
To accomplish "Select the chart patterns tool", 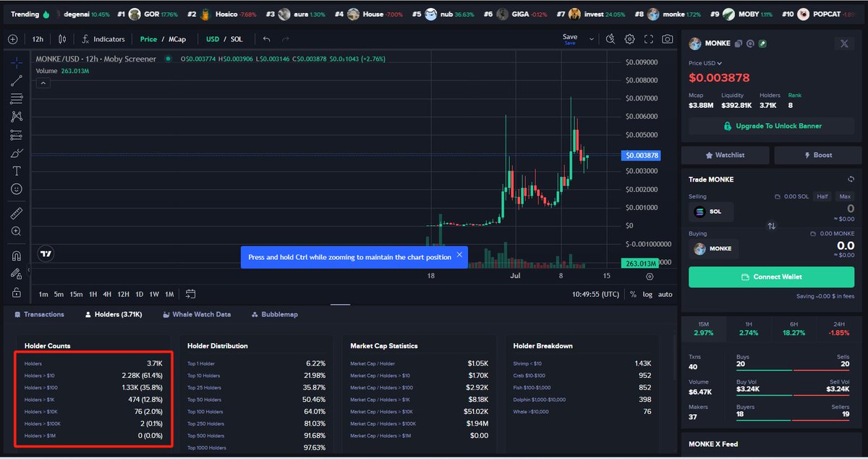I will [x=16, y=117].
